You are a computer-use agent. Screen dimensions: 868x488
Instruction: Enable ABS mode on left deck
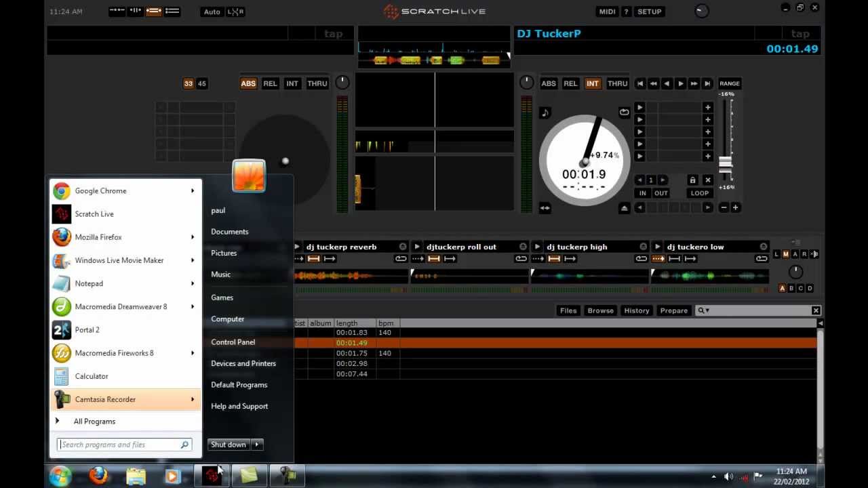pos(248,84)
